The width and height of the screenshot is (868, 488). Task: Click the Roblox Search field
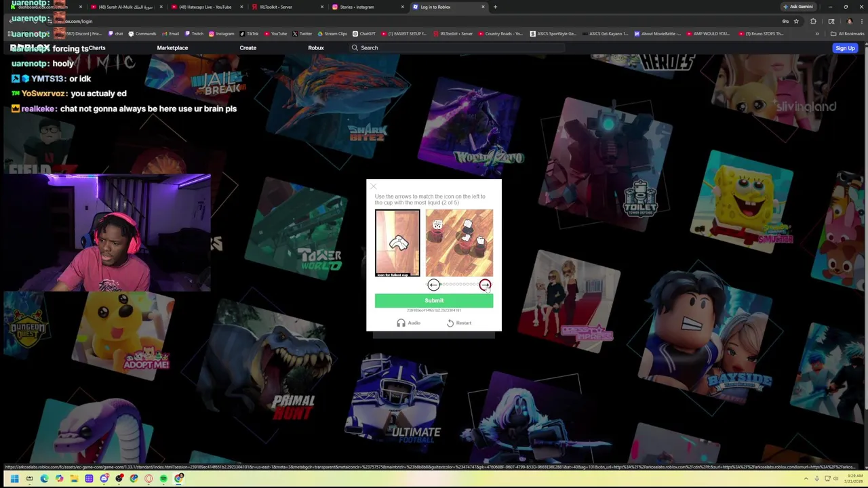click(x=456, y=47)
